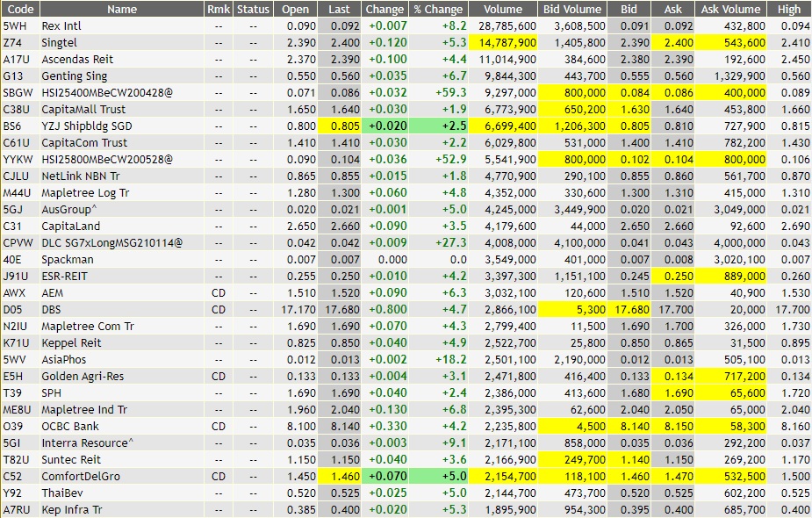Click stock code D05
This screenshot has height=518, width=812.
coord(13,309)
